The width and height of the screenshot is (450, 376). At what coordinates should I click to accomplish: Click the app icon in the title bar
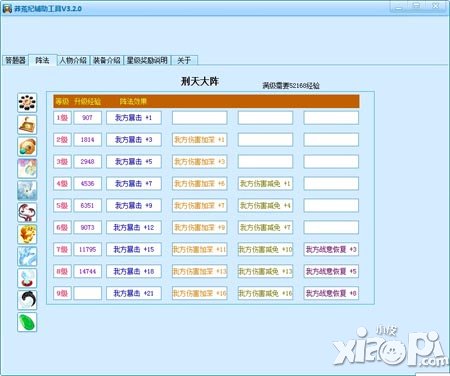pos(7,8)
